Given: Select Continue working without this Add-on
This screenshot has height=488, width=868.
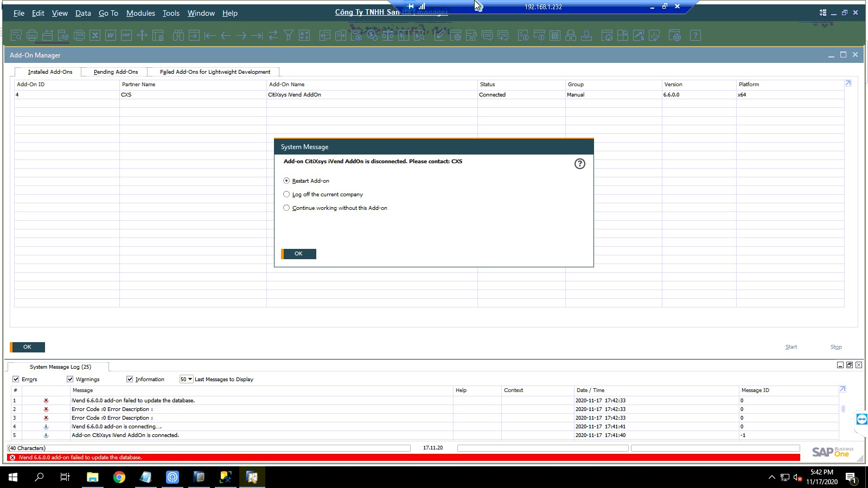Looking at the screenshot, I should click(x=286, y=208).
